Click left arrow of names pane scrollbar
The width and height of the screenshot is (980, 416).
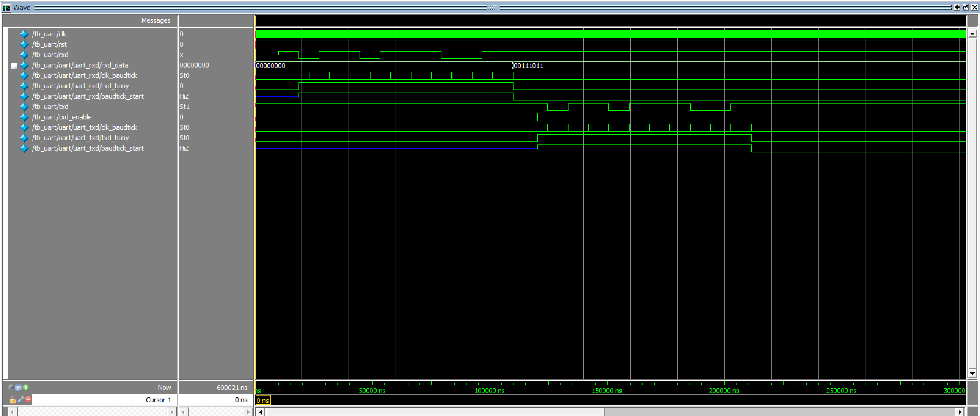12,412
